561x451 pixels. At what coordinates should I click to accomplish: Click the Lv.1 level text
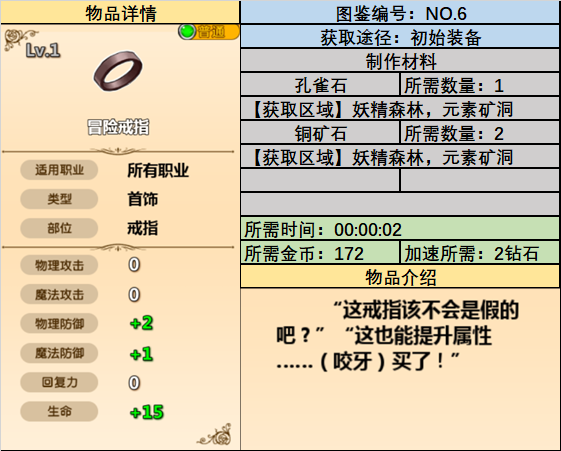point(43,50)
